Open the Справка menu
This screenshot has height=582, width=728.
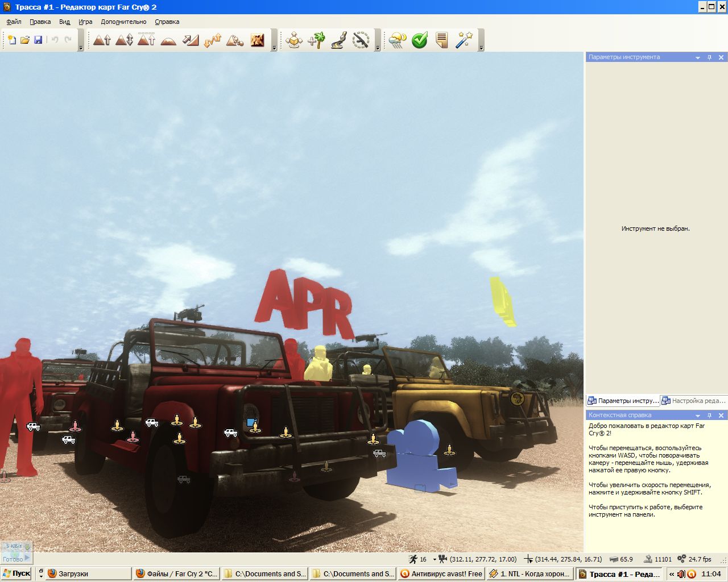pyautogui.click(x=167, y=22)
